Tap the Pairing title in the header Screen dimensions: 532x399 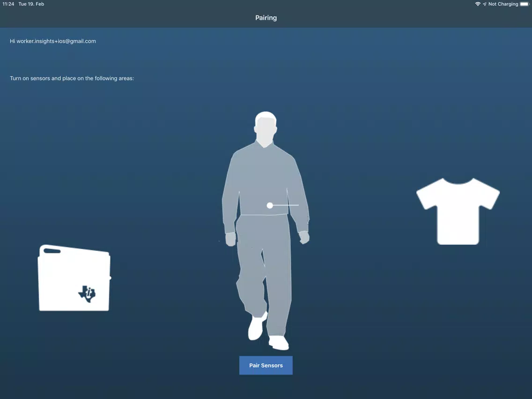266,18
